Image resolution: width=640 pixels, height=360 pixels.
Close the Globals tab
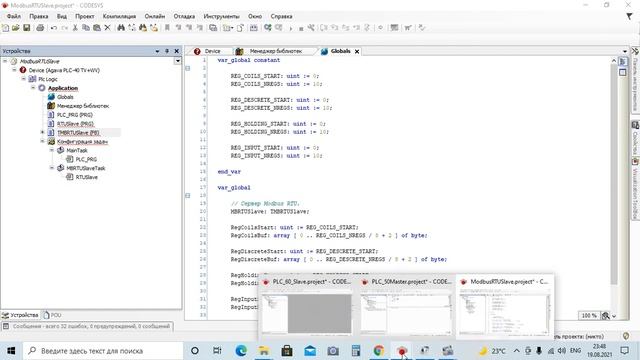click(x=357, y=51)
